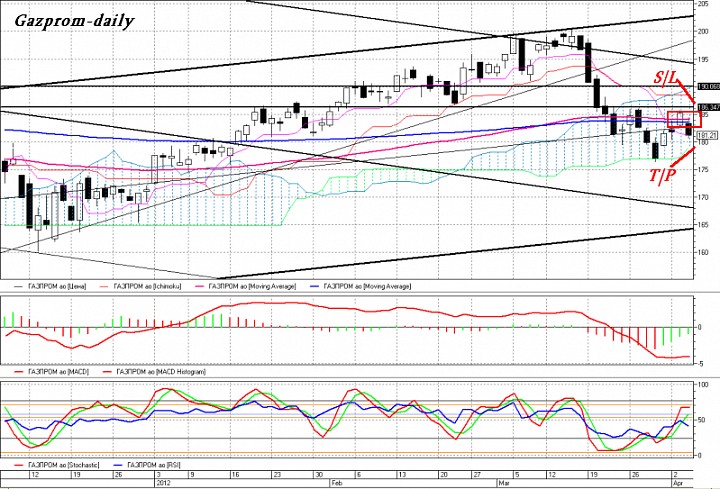Click the -5 label on MACD axis
This screenshot has height=489, width=720.
[x=699, y=364]
